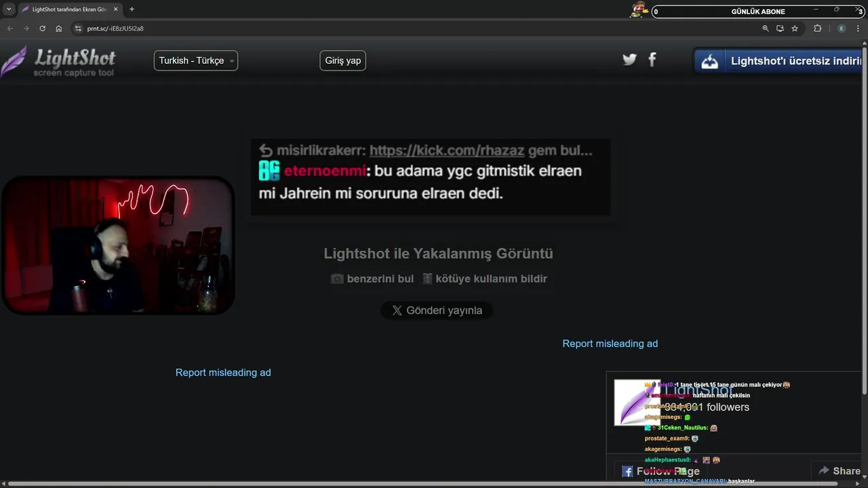Click the left Report misleading ad link
Image resolution: width=868 pixels, height=488 pixels.
(223, 372)
